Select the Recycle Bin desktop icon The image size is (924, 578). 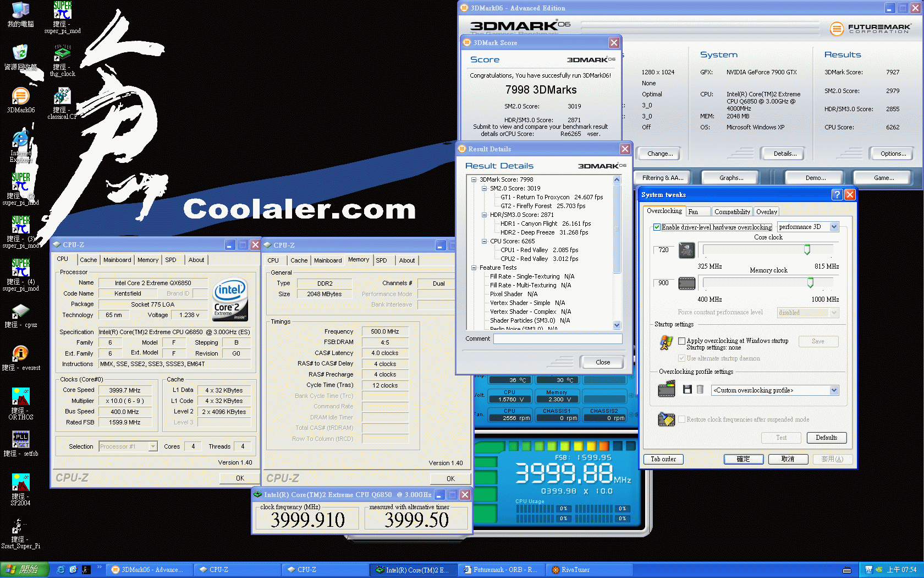tap(20, 57)
